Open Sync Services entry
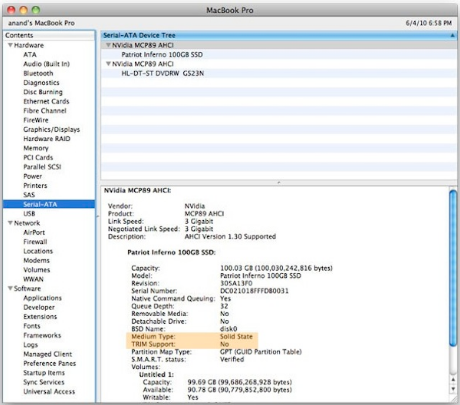 click(44, 382)
